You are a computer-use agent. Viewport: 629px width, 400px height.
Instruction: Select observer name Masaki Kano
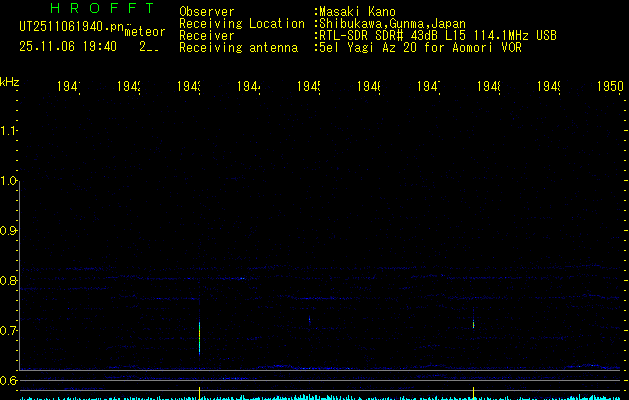click(x=356, y=12)
